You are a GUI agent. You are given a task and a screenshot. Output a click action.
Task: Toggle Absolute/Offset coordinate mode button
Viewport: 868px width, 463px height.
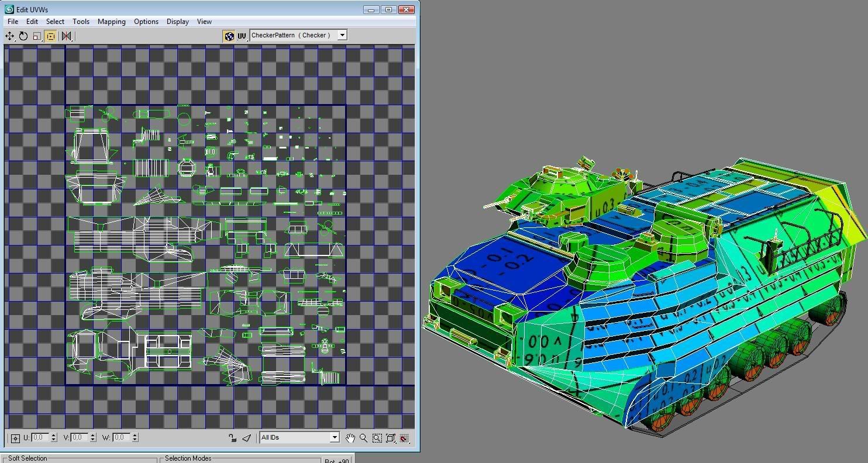[x=15, y=438]
